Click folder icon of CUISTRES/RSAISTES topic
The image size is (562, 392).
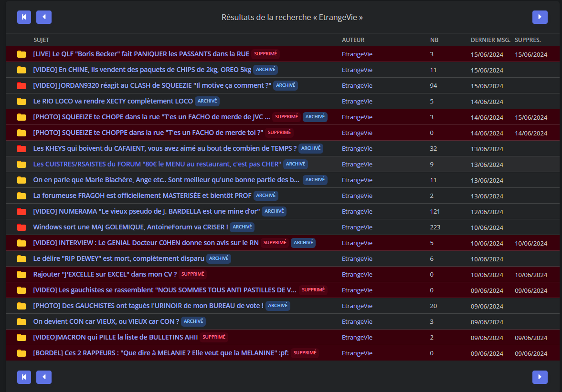[21, 165]
